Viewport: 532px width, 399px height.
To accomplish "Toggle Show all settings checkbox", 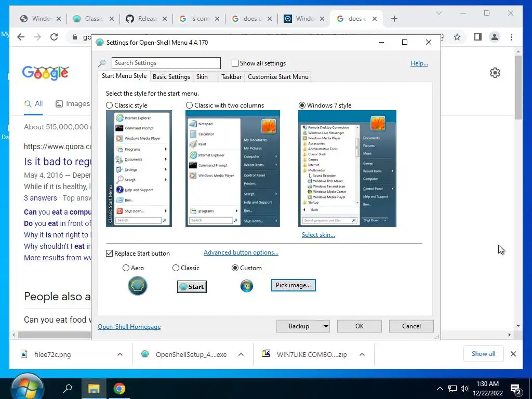I will coord(235,63).
